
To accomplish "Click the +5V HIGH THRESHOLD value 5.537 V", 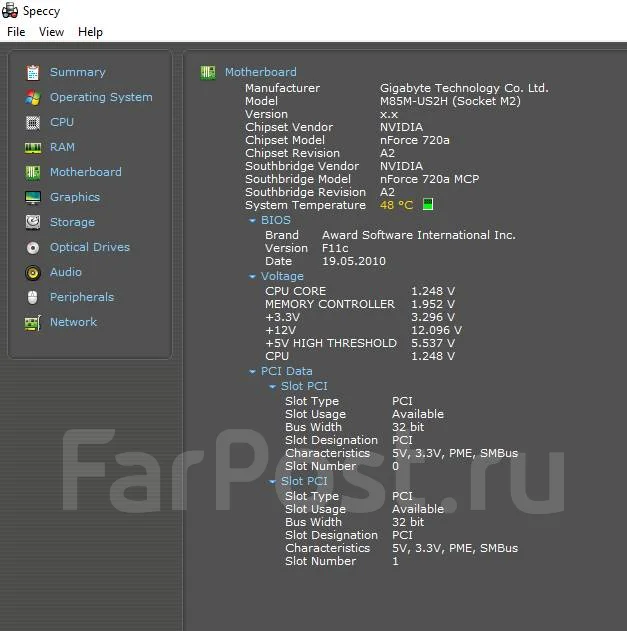I will point(433,343).
